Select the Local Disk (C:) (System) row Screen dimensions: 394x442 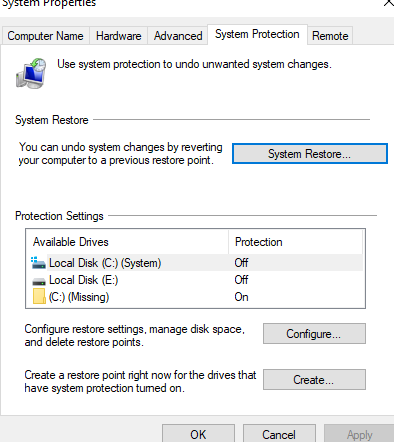click(195, 263)
